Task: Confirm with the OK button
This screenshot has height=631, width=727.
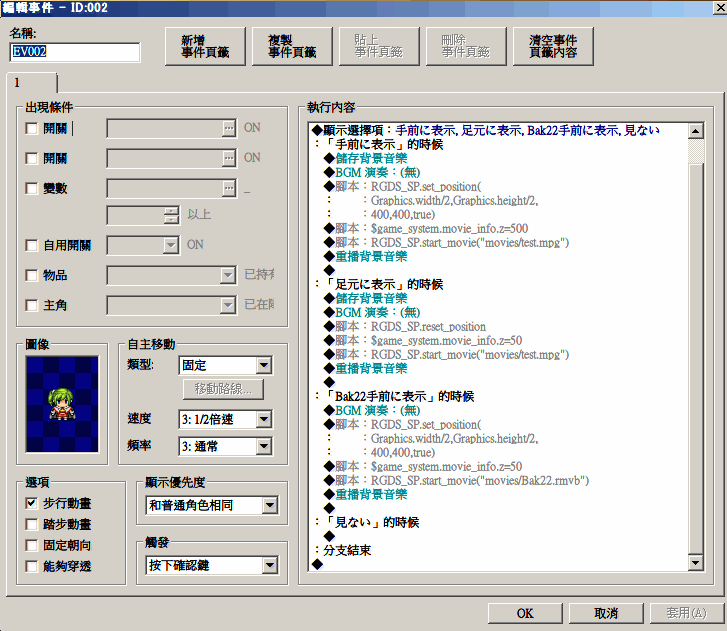Action: [525, 613]
